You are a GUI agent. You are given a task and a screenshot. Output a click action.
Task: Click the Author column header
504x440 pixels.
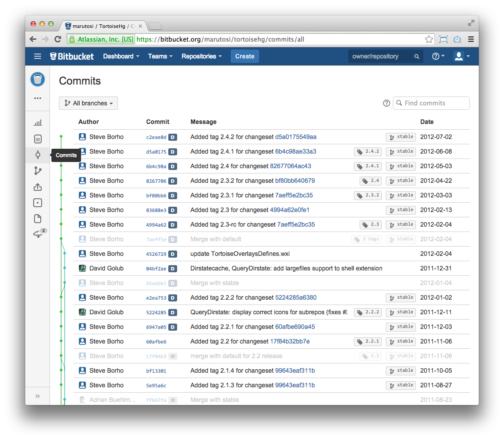[89, 122]
